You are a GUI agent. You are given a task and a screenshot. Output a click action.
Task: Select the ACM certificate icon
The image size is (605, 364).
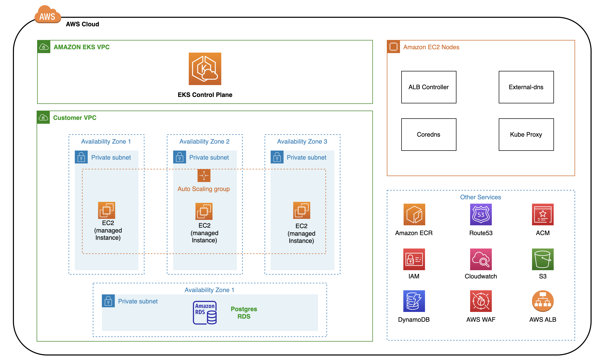click(x=543, y=214)
